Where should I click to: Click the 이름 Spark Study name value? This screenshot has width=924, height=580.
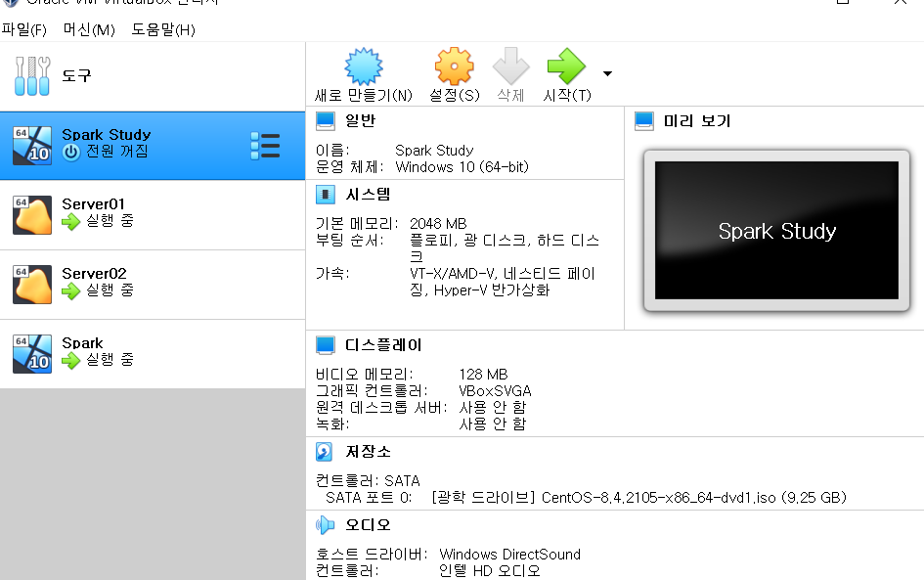click(x=434, y=151)
